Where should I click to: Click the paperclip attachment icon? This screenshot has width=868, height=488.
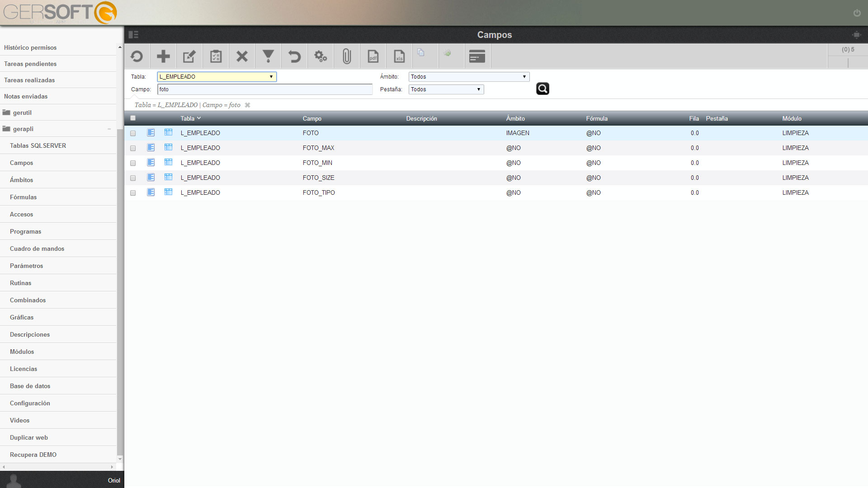click(347, 56)
